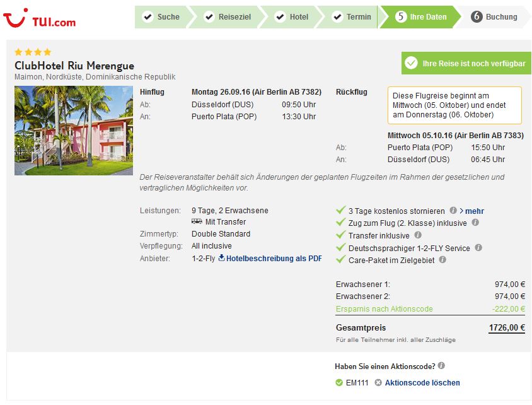Click the PDF download icon beside Hotelbeschreibung
The height and width of the screenshot is (405, 532).
[221, 257]
